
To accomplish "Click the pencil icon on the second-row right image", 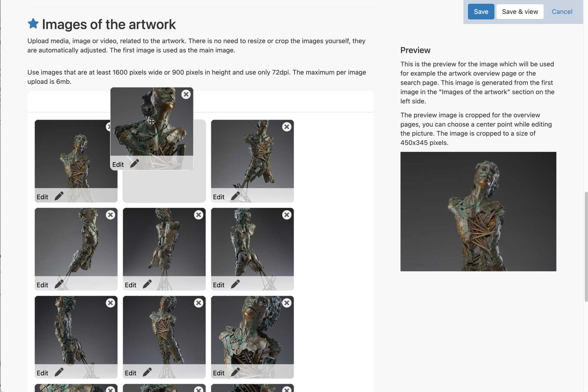I will (235, 284).
